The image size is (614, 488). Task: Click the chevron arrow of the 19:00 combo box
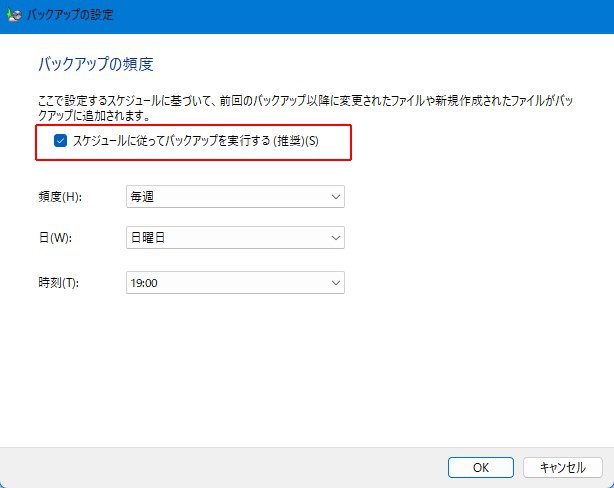pyautogui.click(x=334, y=283)
